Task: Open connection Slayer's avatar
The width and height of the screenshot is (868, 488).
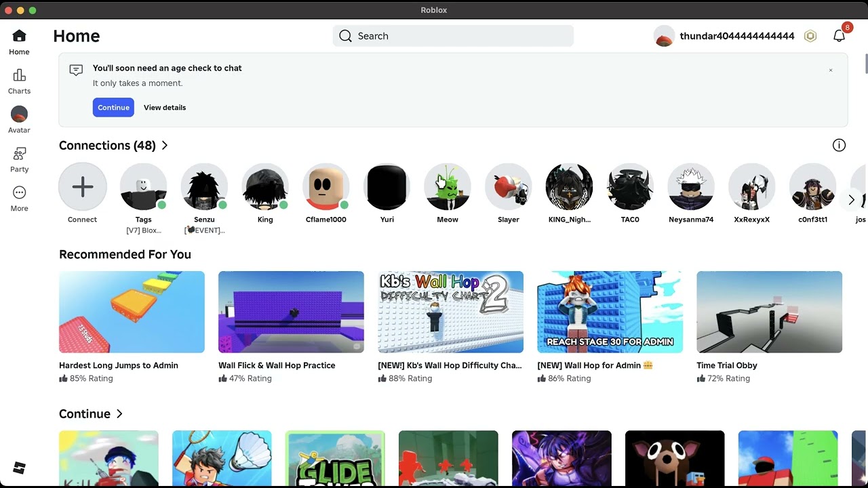Action: [x=509, y=186]
